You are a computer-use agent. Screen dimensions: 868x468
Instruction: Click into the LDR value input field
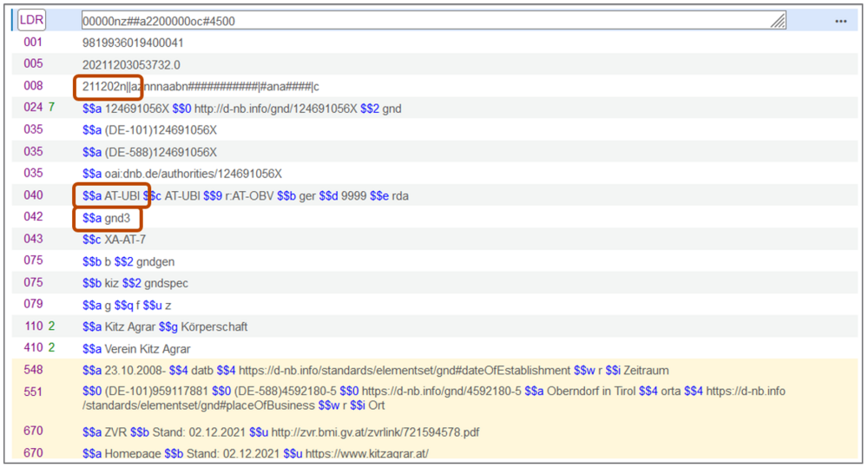click(x=433, y=21)
